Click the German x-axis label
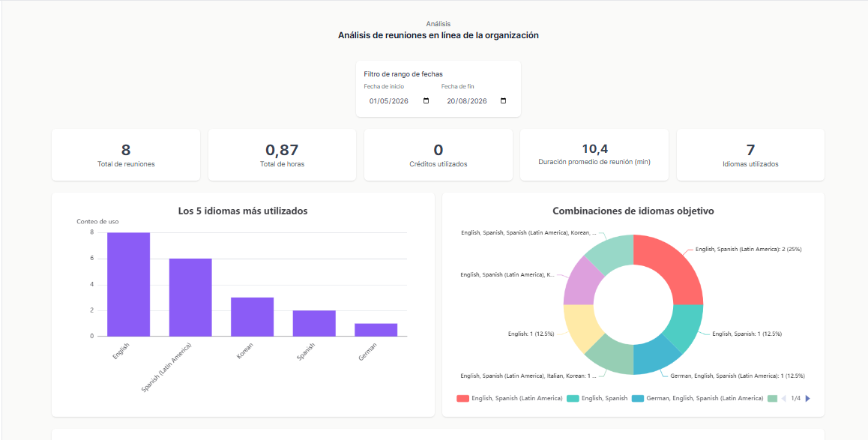Image resolution: width=868 pixels, height=440 pixels. (x=367, y=352)
